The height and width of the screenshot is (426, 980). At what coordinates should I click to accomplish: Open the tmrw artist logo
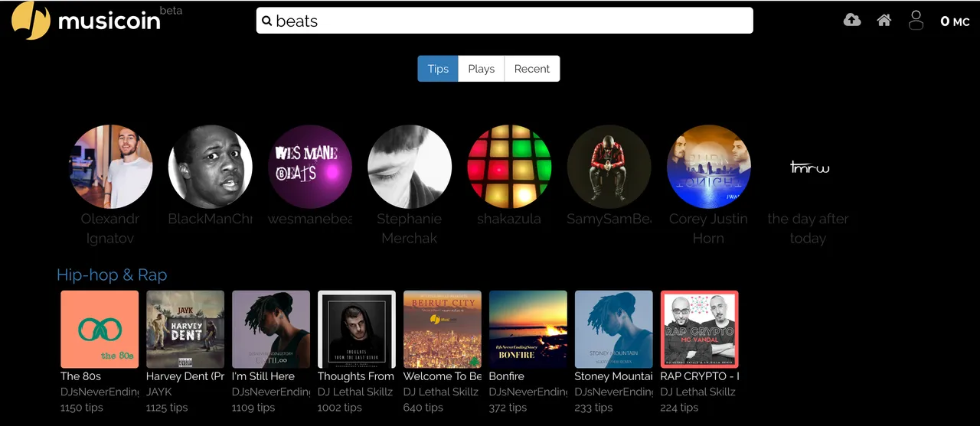[x=809, y=167]
